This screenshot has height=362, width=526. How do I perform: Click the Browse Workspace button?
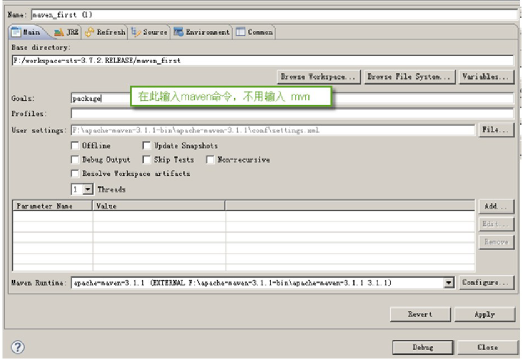[319, 77]
